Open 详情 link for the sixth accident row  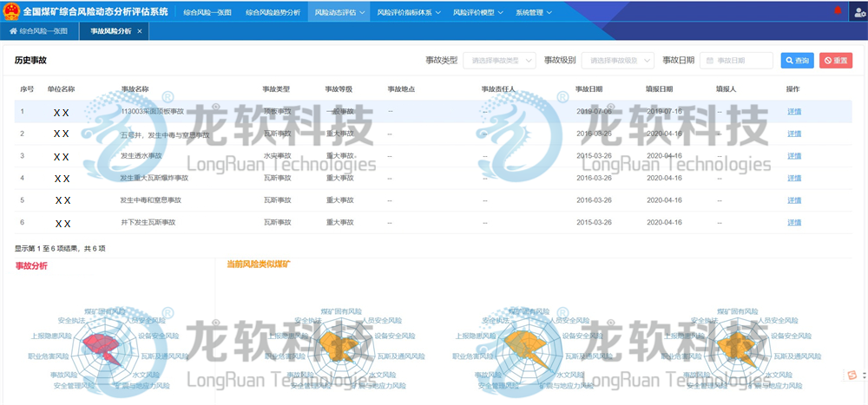[x=793, y=223]
